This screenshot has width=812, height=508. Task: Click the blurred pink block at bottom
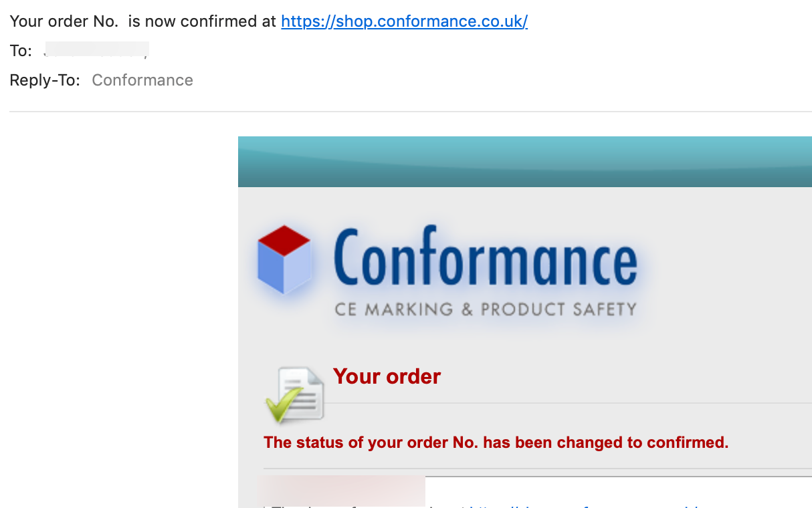point(341,491)
